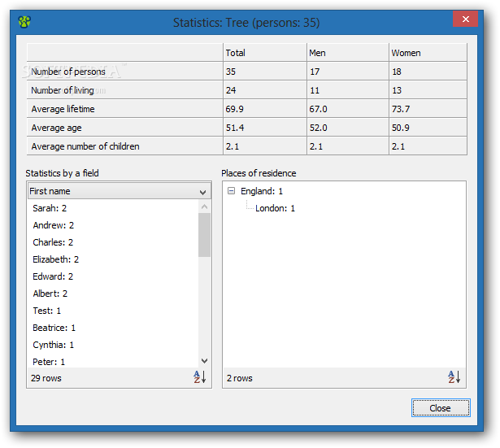Click the green tree app icon in title bar

tap(24, 22)
